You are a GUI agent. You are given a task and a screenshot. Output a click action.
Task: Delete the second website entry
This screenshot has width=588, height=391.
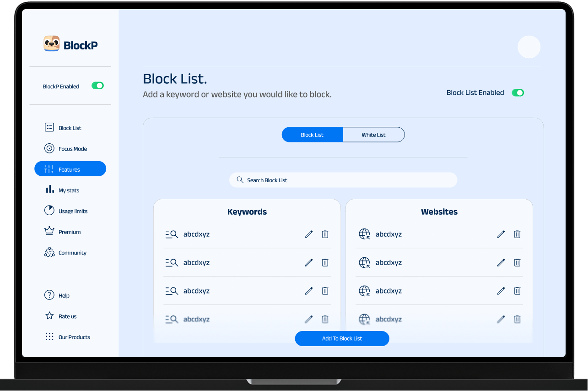pyautogui.click(x=517, y=262)
